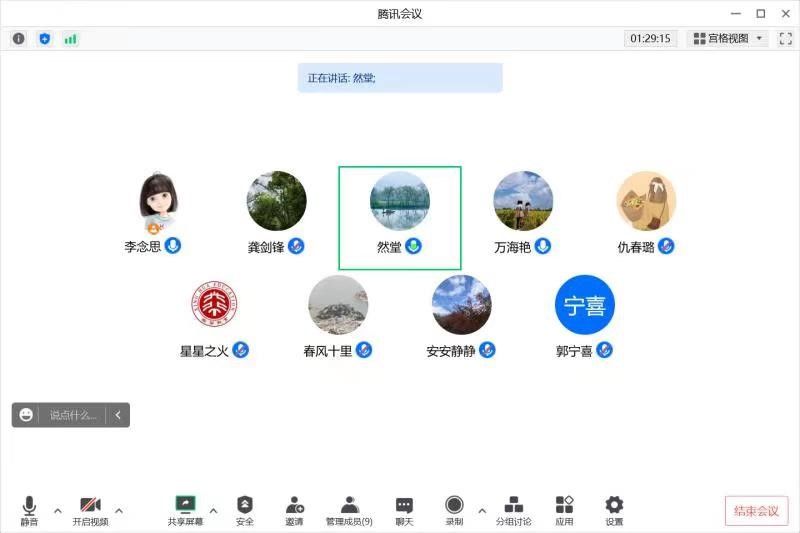Expand the arrow beside 静音

[x=57, y=510]
